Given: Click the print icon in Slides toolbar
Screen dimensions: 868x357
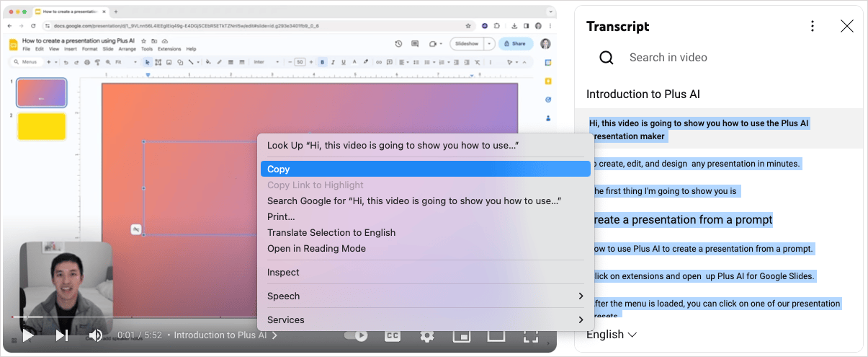Looking at the screenshot, I should click(x=87, y=62).
